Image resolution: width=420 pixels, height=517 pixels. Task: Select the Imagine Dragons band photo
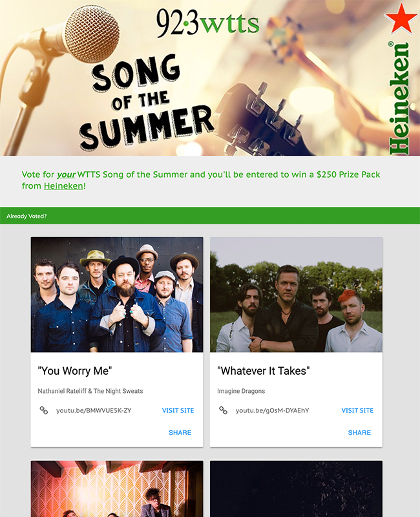pyautogui.click(x=297, y=295)
